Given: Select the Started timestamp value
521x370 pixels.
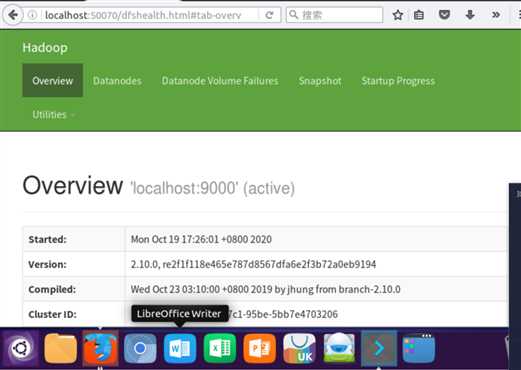Looking at the screenshot, I should pyautogui.click(x=201, y=239).
